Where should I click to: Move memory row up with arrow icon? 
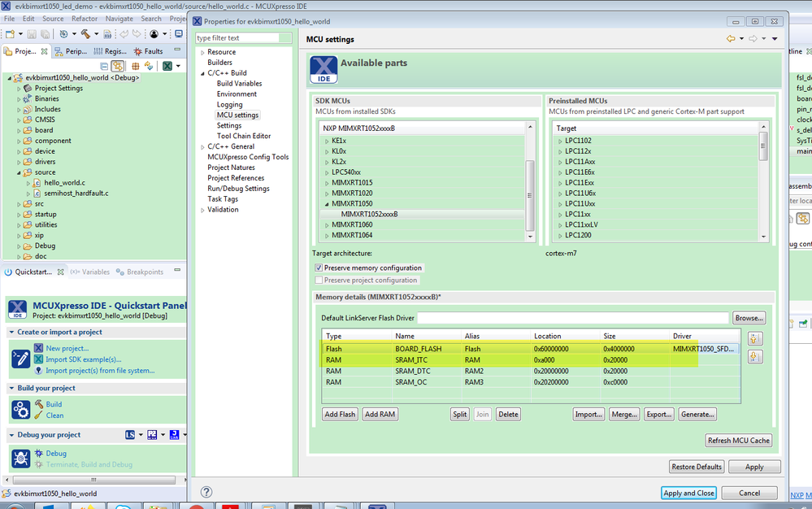point(755,338)
